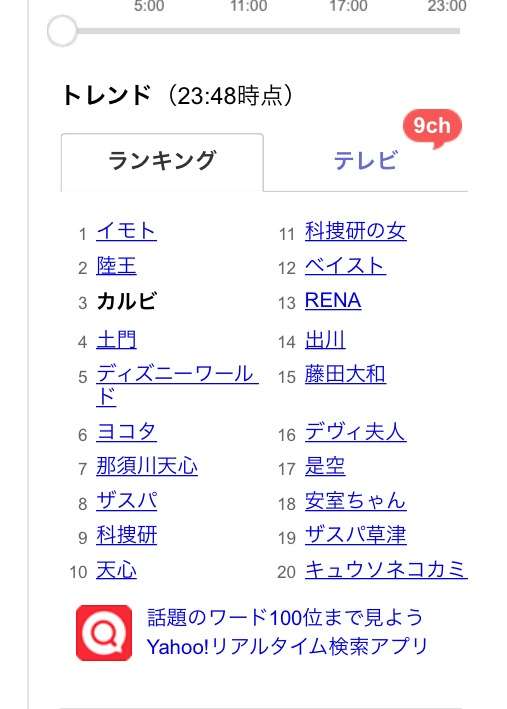Open the Yahoo! Realtime Search app icon
507x709 pixels.
tap(104, 633)
